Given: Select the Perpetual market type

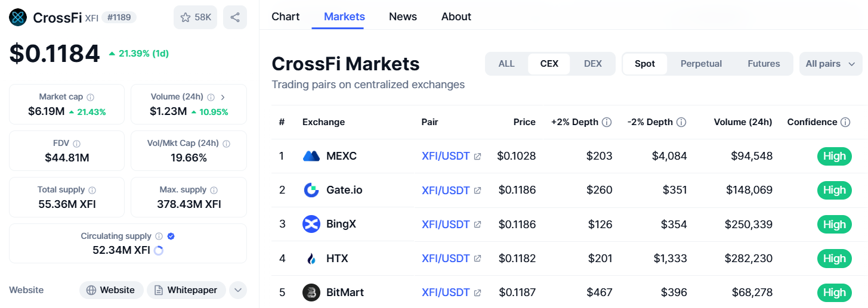Looking at the screenshot, I should pos(701,64).
